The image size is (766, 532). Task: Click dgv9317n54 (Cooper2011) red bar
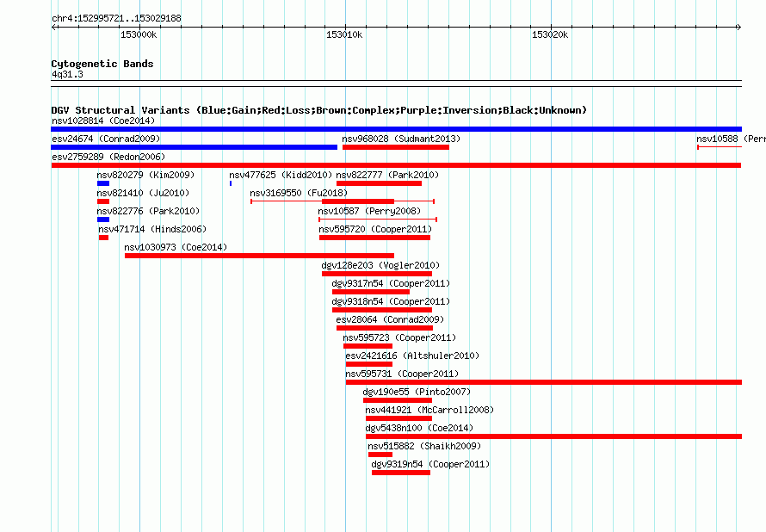point(371,292)
